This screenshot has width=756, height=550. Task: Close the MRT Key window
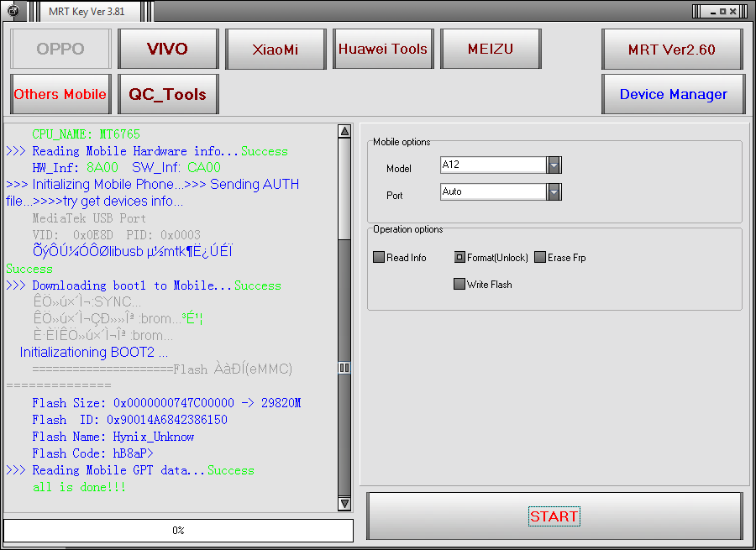[732, 12]
